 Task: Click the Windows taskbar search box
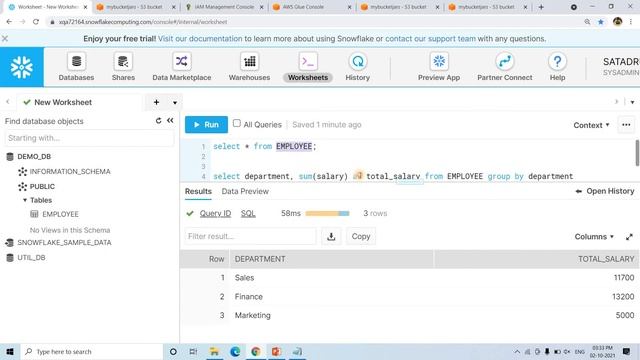(91, 351)
